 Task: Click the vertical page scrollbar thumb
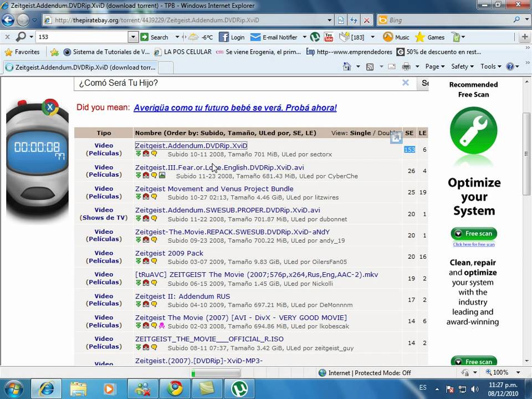pos(526,154)
